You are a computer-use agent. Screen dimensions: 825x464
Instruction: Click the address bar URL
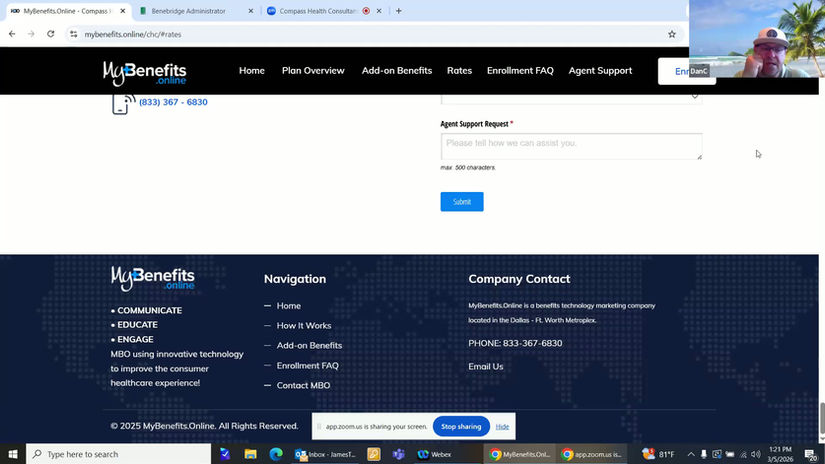[133, 34]
